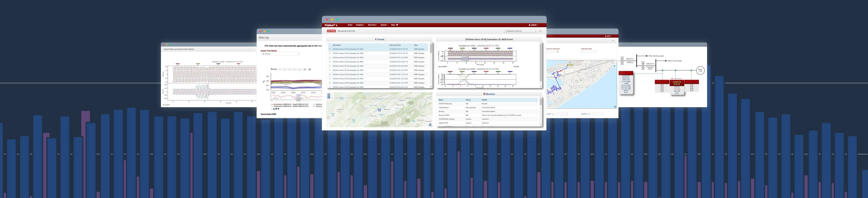Viewport: 868px width, 198px height.
Task: Click the substation marker on dashboard map
Action: 379,110
